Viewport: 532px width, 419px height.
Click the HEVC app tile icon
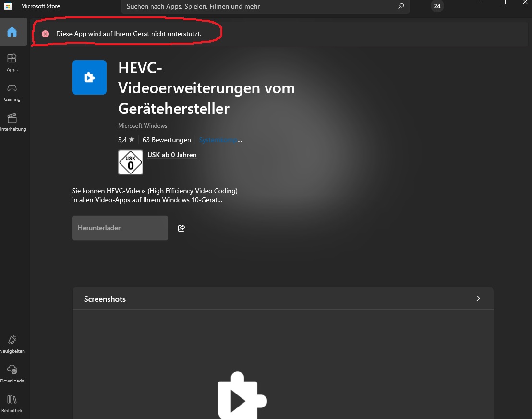tap(89, 77)
